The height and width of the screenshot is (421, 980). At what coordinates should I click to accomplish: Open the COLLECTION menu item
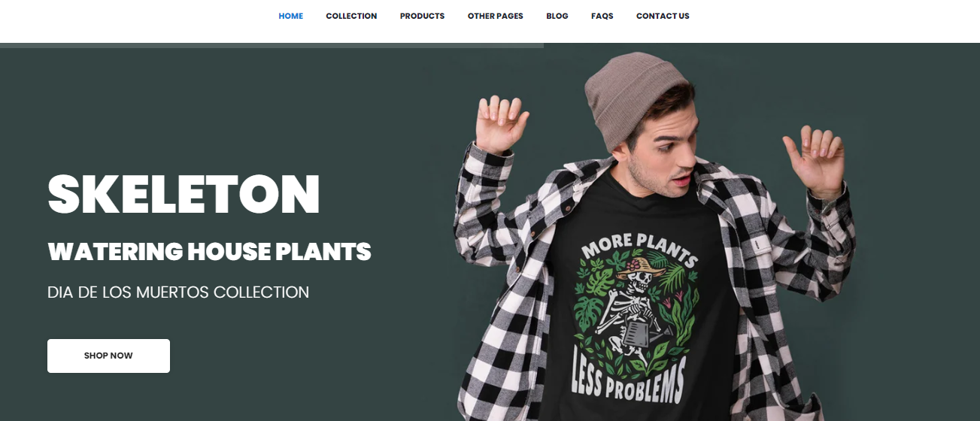(x=351, y=16)
